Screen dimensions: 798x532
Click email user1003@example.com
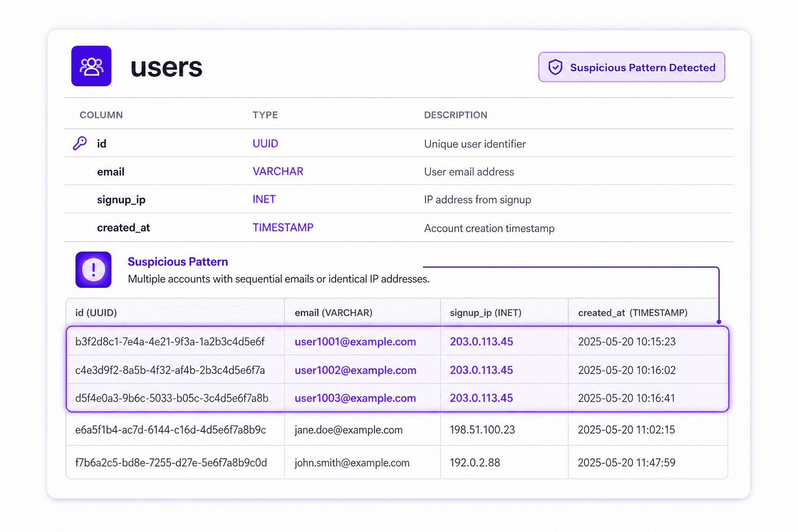point(355,398)
